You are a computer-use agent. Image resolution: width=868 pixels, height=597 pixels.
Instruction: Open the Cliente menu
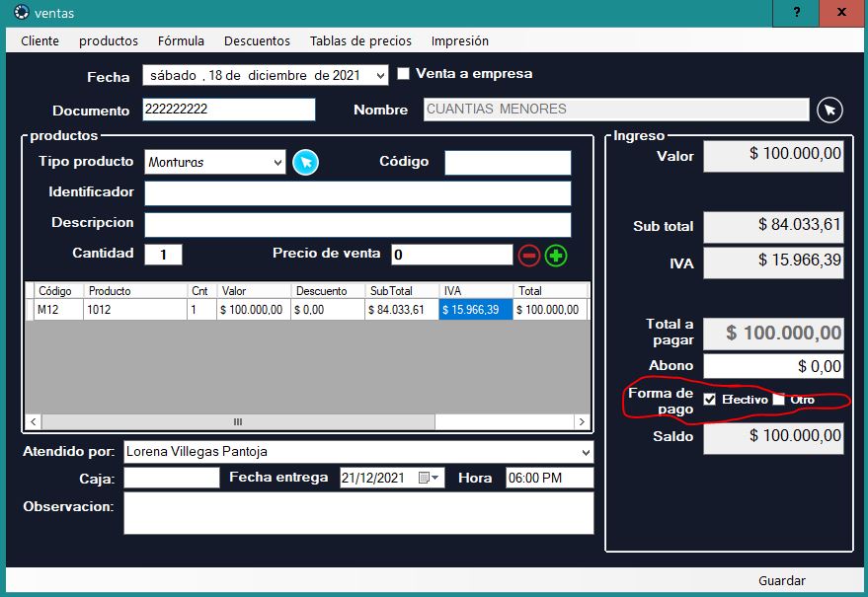[x=39, y=40]
